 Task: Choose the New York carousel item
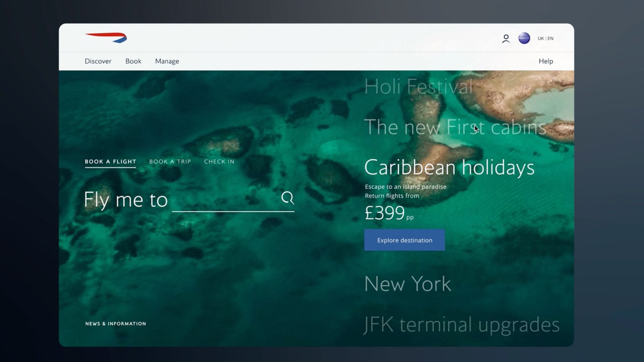[x=408, y=284]
